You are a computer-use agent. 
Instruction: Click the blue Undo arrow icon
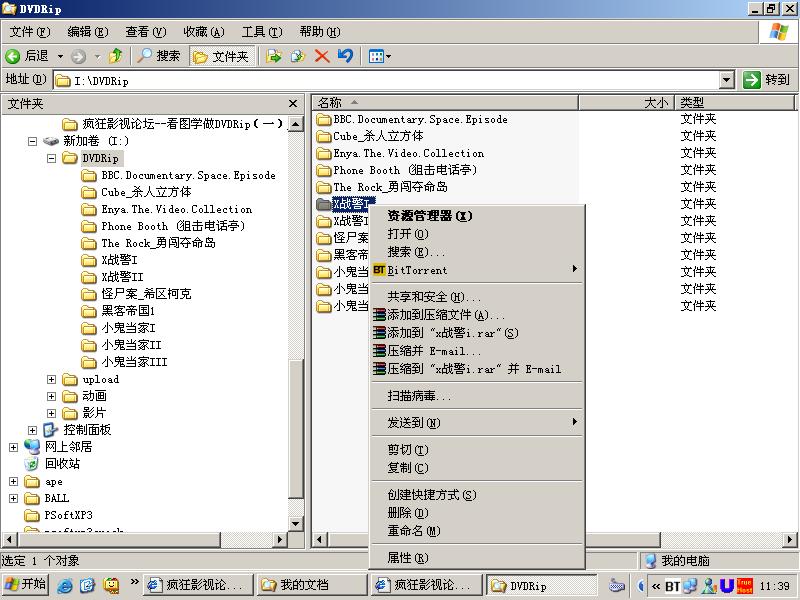click(345, 56)
